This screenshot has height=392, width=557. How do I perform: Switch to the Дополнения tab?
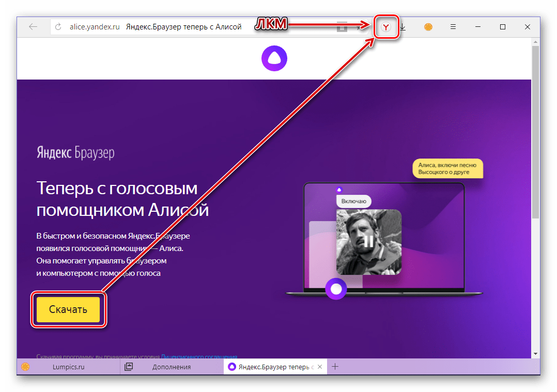(x=171, y=366)
